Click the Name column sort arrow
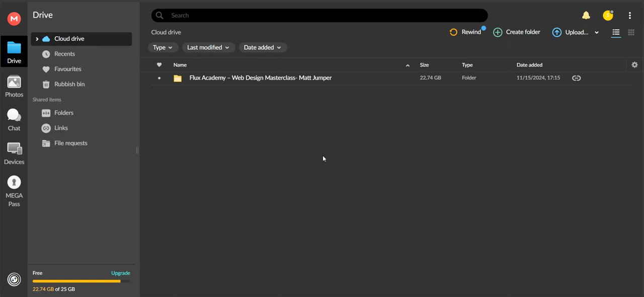The width and height of the screenshot is (644, 297). pyautogui.click(x=408, y=65)
